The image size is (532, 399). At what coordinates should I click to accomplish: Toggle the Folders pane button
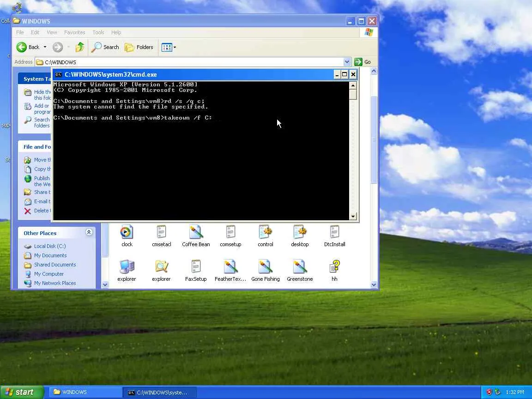click(139, 47)
